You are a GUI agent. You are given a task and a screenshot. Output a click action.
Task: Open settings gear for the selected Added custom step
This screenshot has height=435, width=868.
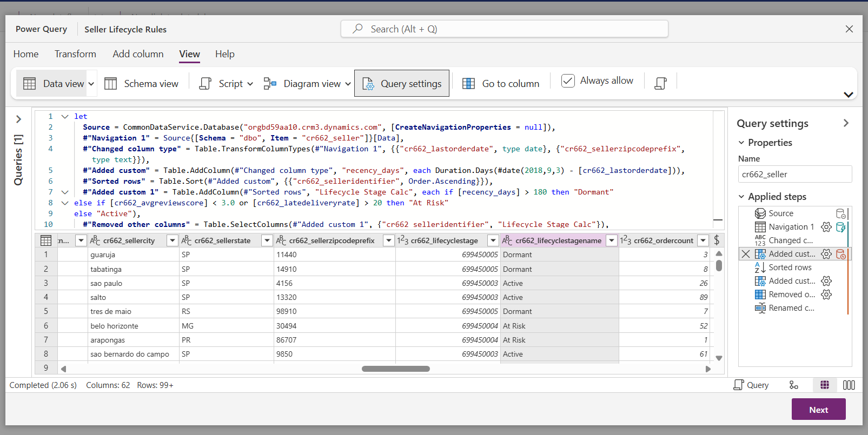tap(826, 254)
